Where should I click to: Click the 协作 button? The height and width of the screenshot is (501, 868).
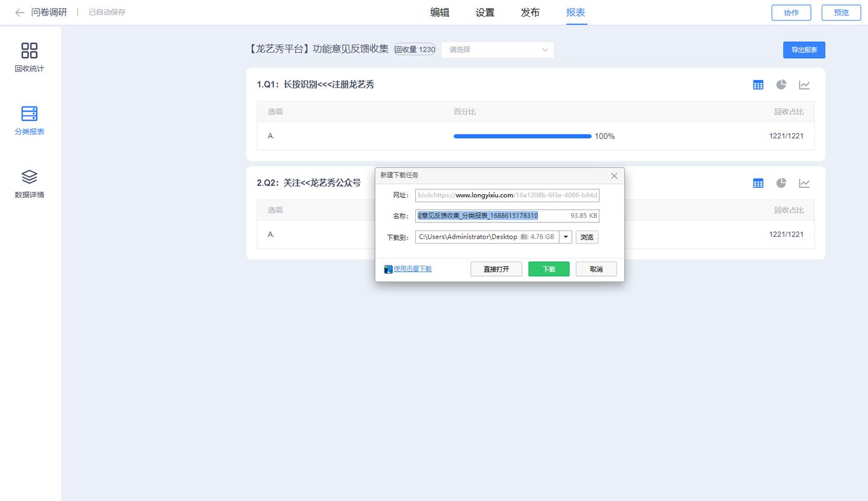click(791, 13)
